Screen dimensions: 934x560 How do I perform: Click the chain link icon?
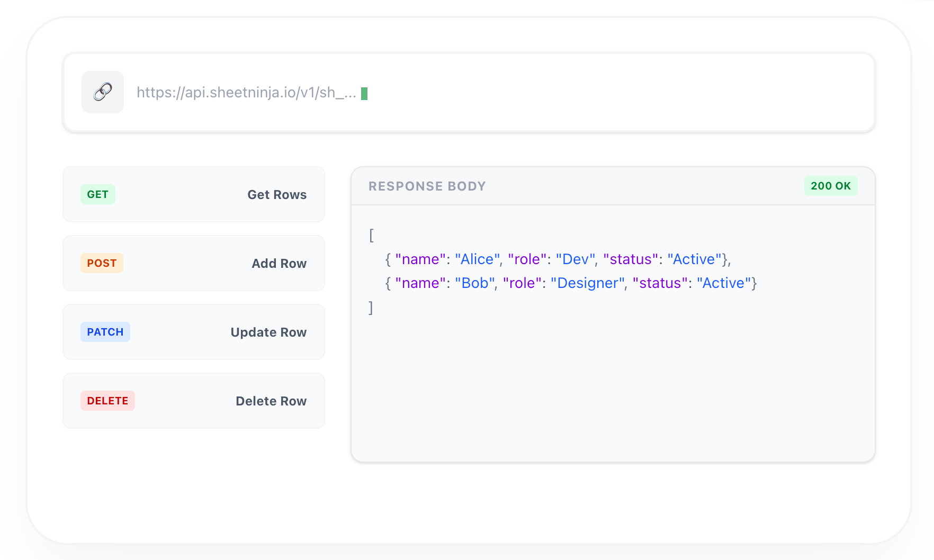[103, 92]
